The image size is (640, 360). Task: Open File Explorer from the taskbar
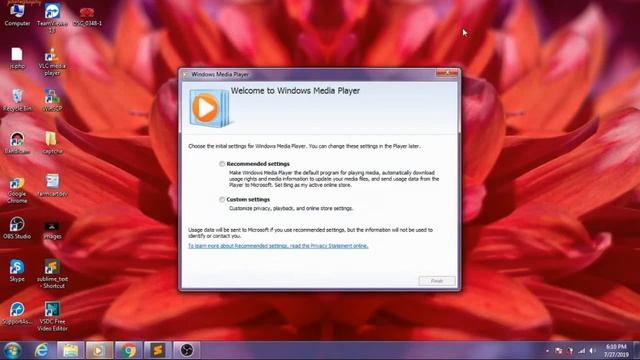click(x=70, y=350)
